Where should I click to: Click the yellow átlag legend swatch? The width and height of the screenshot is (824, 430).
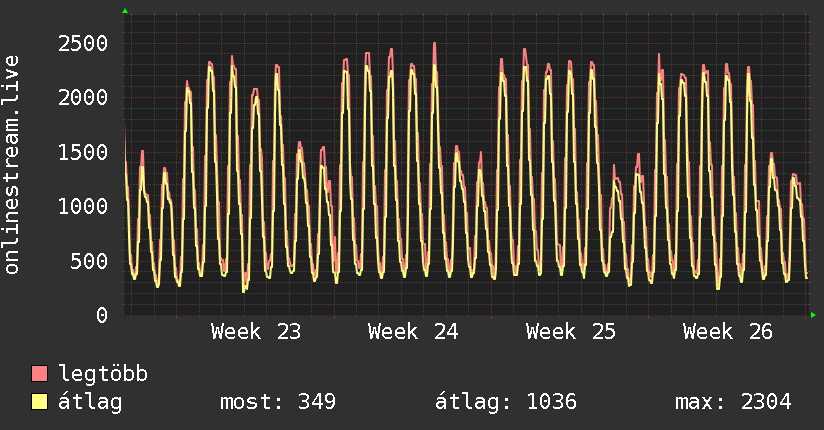coord(39,402)
